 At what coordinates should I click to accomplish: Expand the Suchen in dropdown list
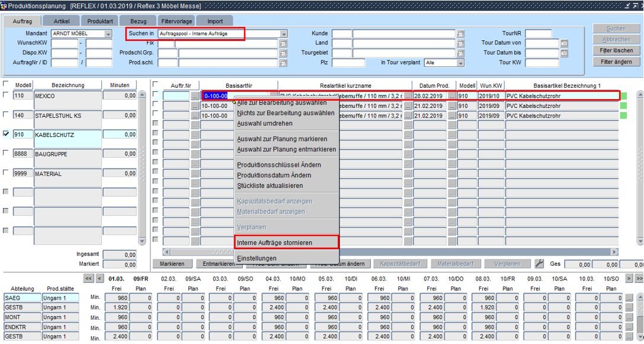pos(284,34)
